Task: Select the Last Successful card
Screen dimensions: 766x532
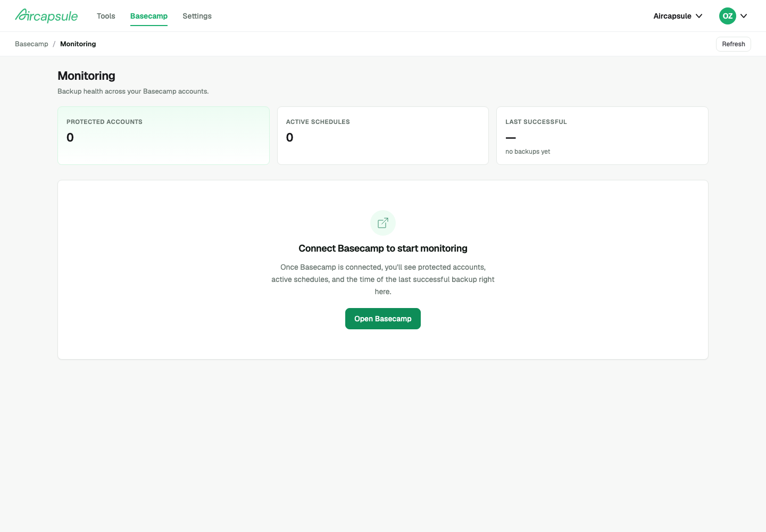Action: point(602,136)
